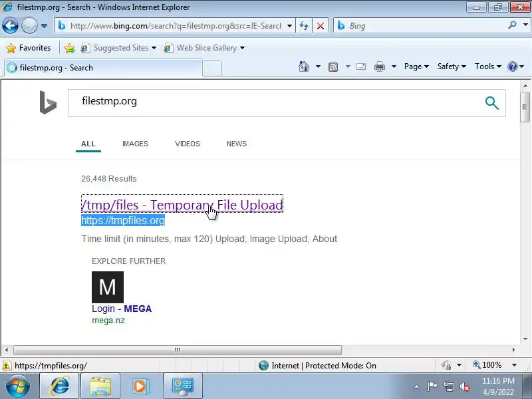Expand the zoom level dropdown arrow
This screenshot has height=399, width=532.
tap(514, 365)
